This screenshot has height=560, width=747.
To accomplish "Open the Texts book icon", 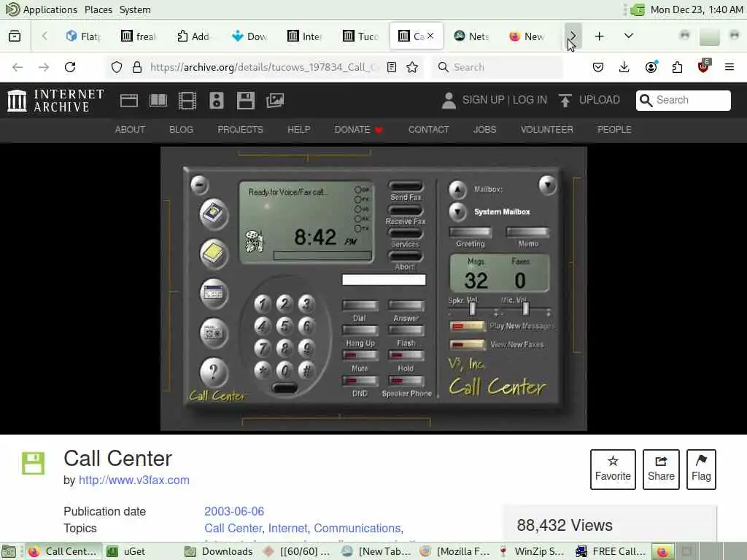I will click(x=158, y=101).
